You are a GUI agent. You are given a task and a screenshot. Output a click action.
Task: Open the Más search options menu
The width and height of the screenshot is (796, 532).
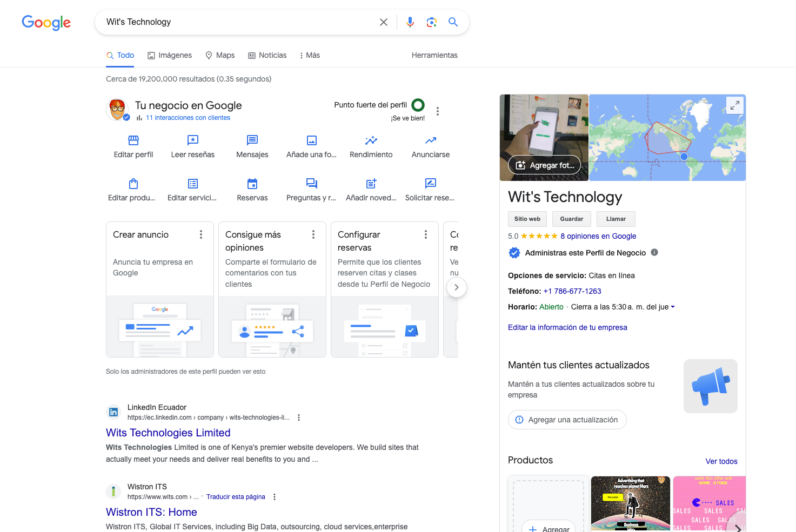pyautogui.click(x=309, y=55)
